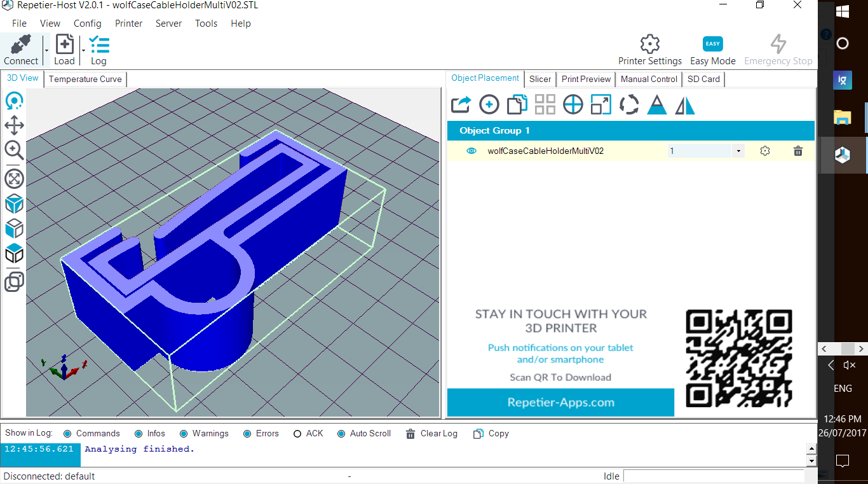Open the Help menu

tap(241, 24)
